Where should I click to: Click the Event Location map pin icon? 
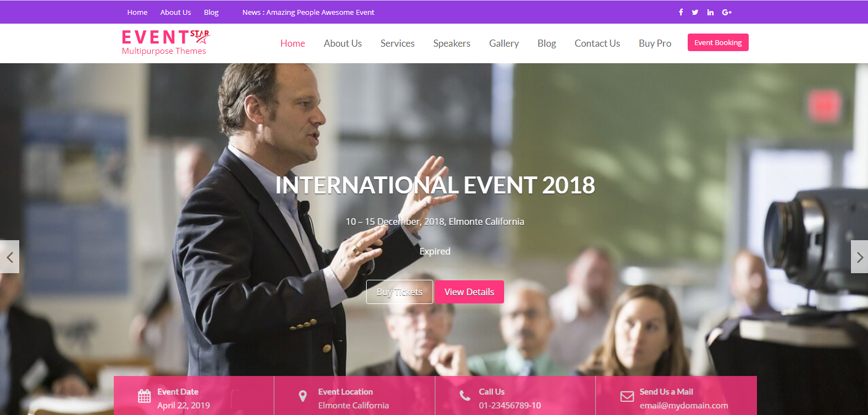click(302, 396)
